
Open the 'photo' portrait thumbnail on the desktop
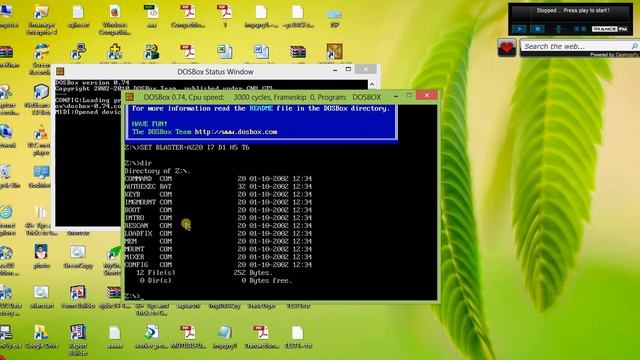pyautogui.click(x=41, y=256)
